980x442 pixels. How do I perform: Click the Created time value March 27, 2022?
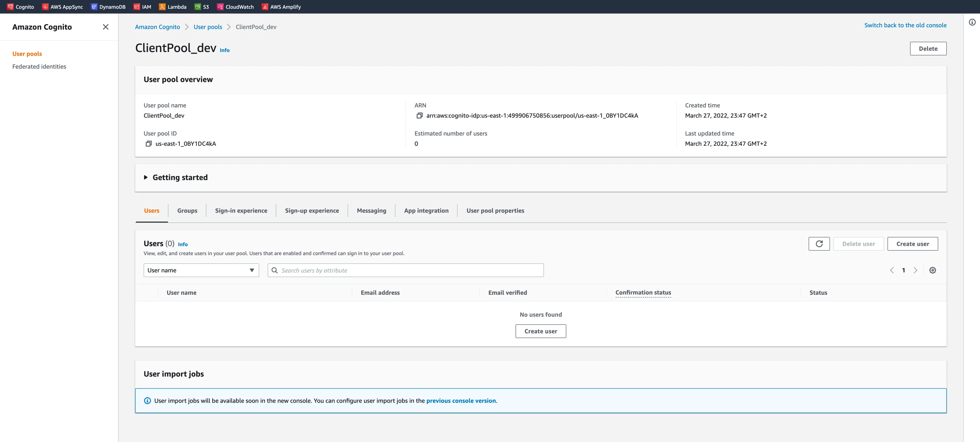(726, 116)
